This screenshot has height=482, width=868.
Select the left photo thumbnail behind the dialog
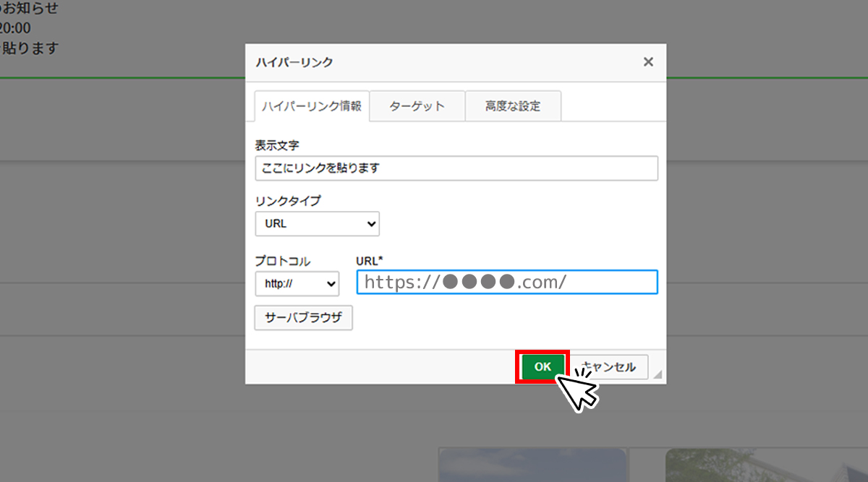click(532, 465)
